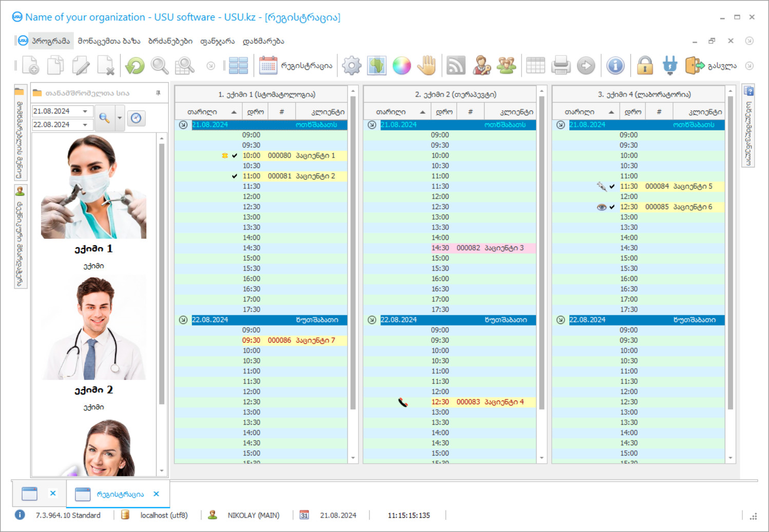
Task: Click the employee list search magnifier button
Action: [105, 118]
